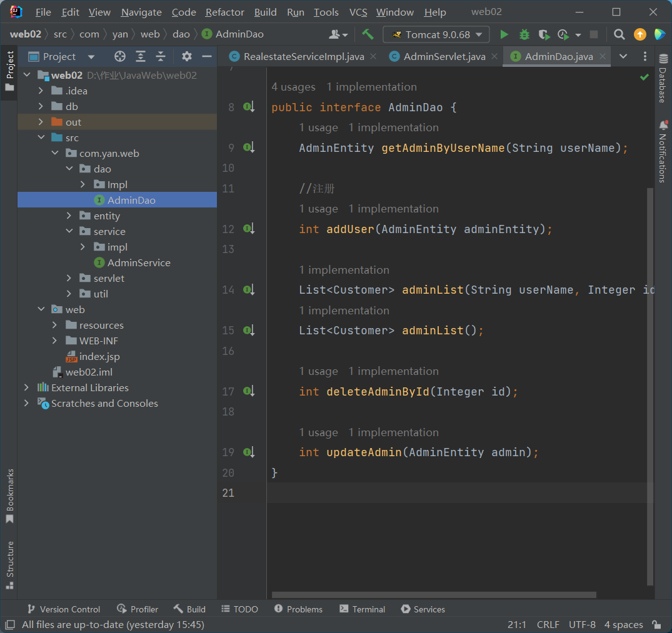The image size is (672, 633).
Task: Expand the entity package folder
Action: point(69,216)
